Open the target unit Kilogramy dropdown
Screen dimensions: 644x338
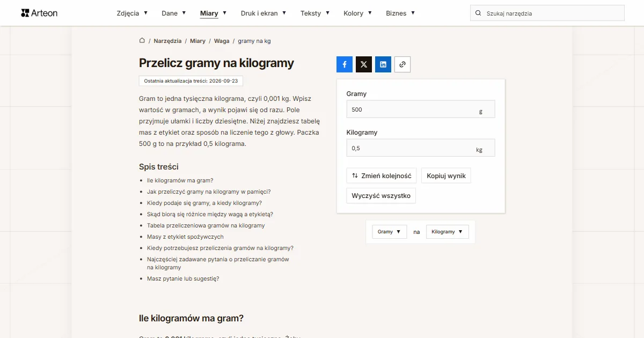coord(448,232)
